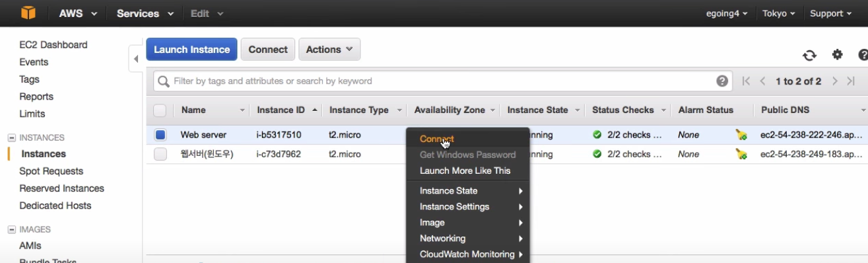Toggle the select-all header checkbox

click(x=160, y=110)
